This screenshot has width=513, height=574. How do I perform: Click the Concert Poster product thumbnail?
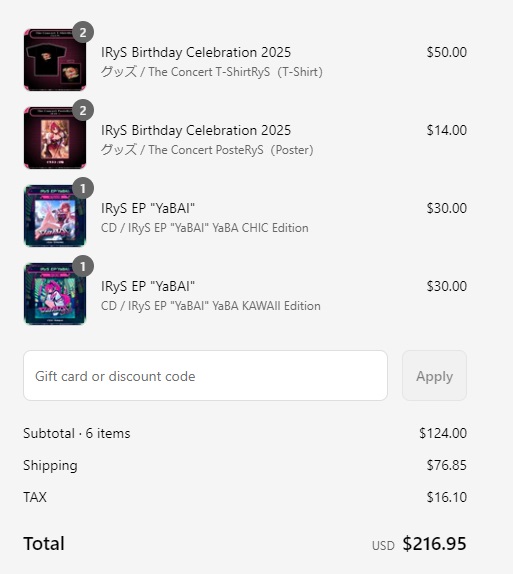55,138
